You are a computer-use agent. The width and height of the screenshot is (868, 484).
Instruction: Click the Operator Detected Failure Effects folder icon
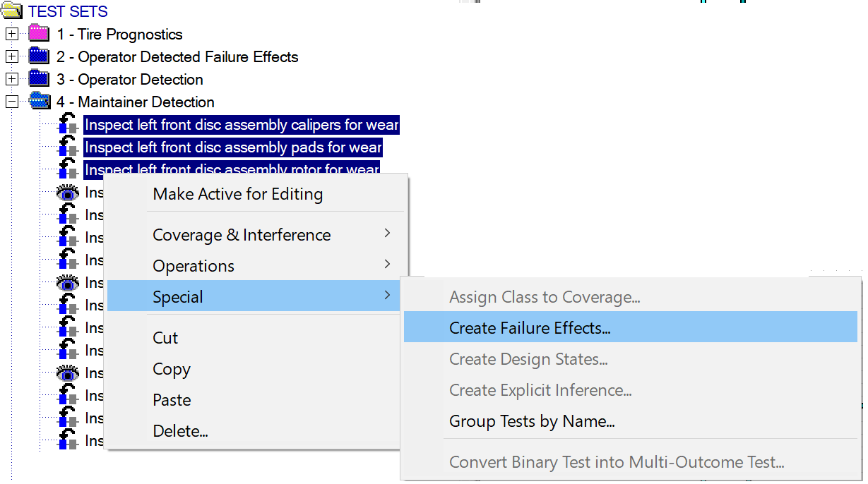[39, 56]
